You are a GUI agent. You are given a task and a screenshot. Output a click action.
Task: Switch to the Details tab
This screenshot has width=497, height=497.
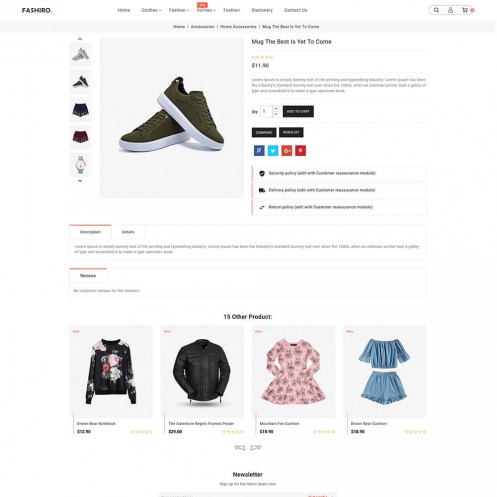[x=128, y=232]
